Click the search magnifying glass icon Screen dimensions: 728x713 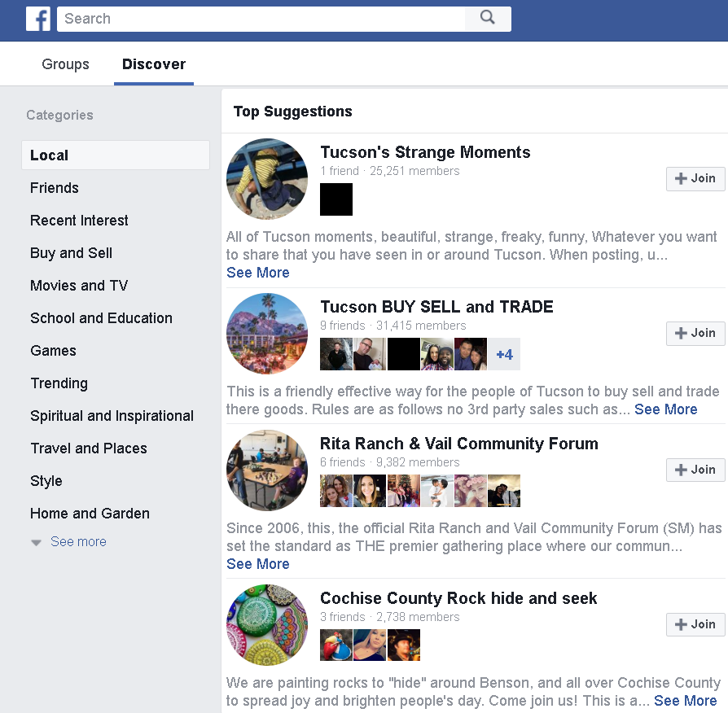[x=487, y=18]
